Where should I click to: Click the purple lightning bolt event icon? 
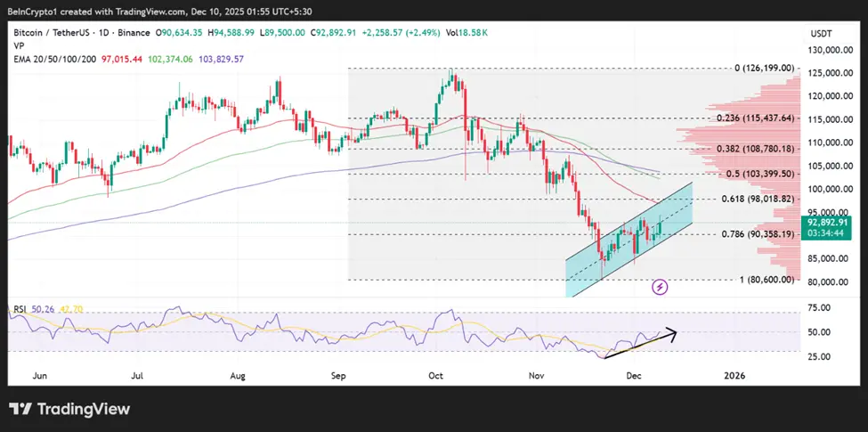pos(660,287)
